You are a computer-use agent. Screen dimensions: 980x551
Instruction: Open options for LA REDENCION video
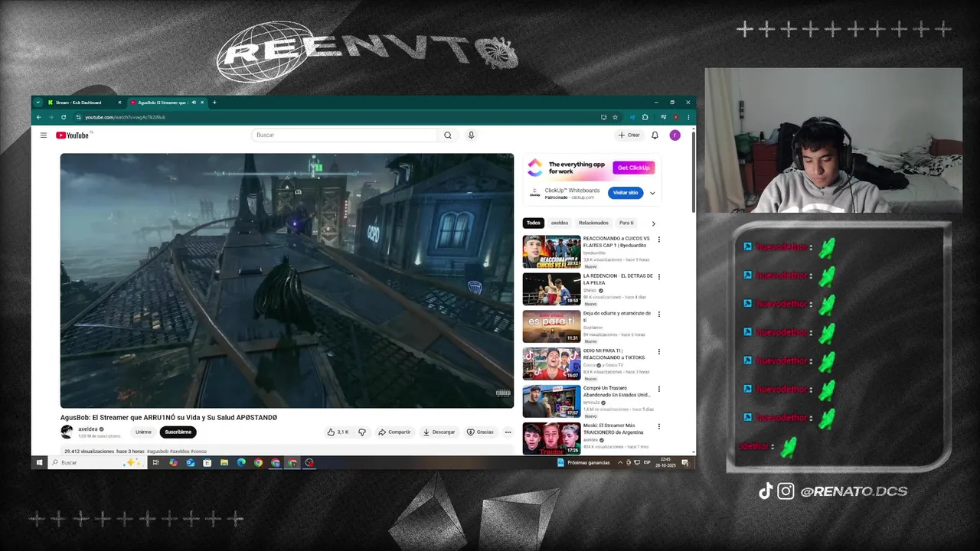click(658, 277)
